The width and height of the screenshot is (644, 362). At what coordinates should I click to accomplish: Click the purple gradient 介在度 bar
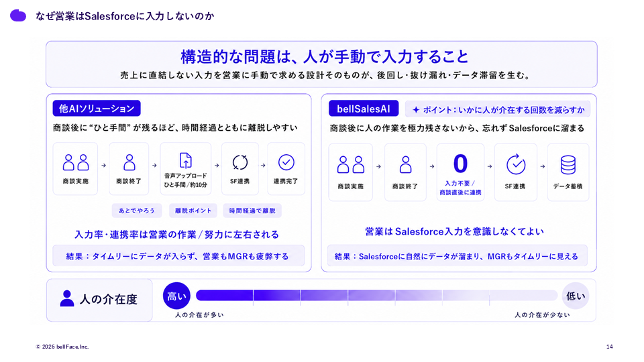click(376, 295)
